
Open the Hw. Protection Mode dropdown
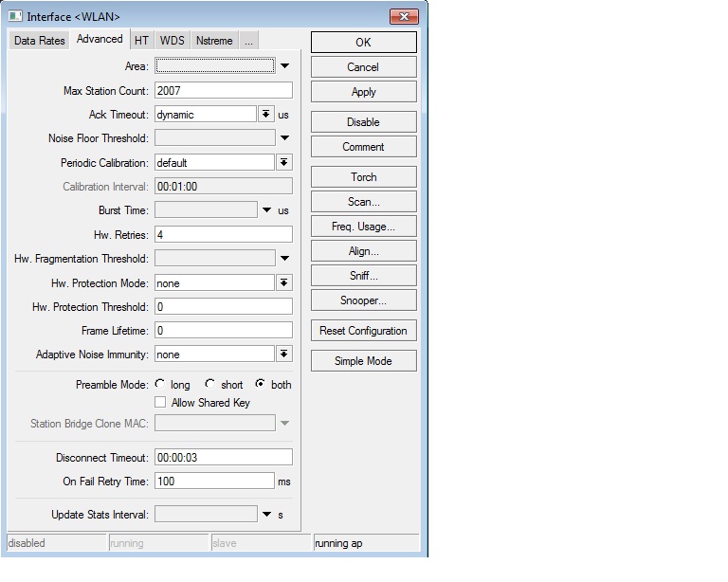pyautogui.click(x=283, y=282)
